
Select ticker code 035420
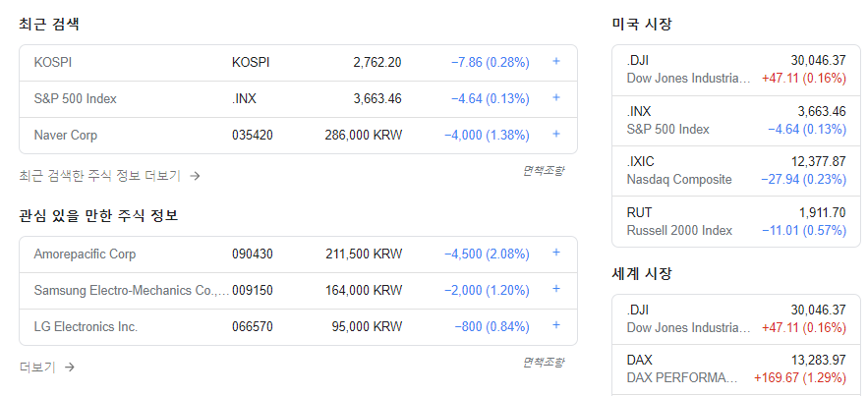pos(253,136)
